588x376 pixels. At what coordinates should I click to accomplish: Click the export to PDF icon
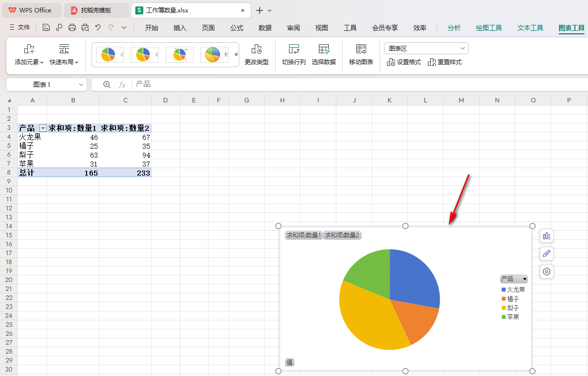tap(59, 27)
